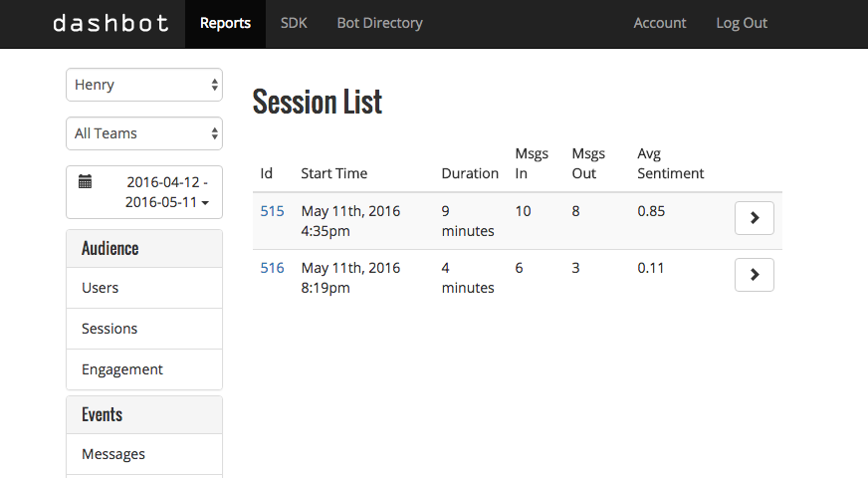Click the calendar icon in date range

click(x=86, y=182)
